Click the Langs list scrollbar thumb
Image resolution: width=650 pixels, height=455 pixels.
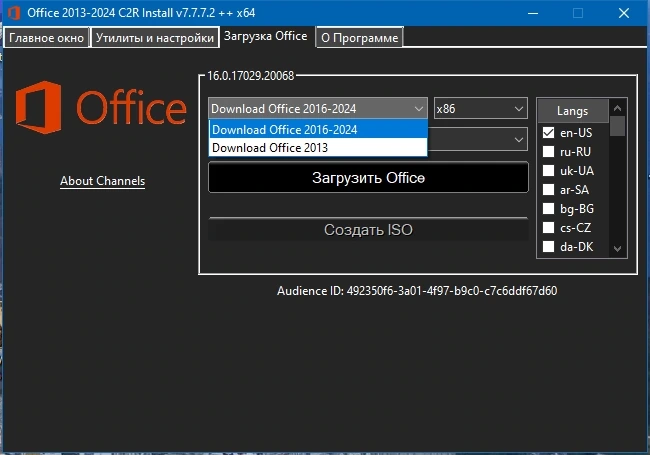click(617, 126)
